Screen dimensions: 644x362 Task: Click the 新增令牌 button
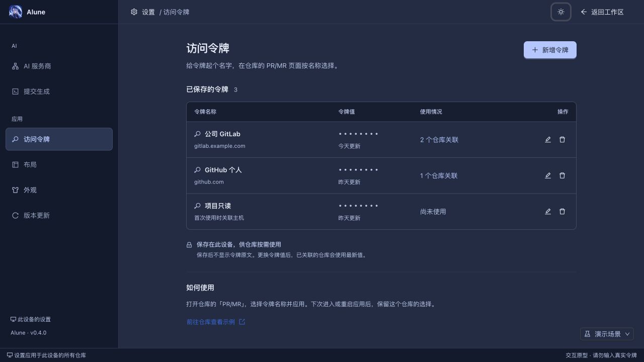550,50
